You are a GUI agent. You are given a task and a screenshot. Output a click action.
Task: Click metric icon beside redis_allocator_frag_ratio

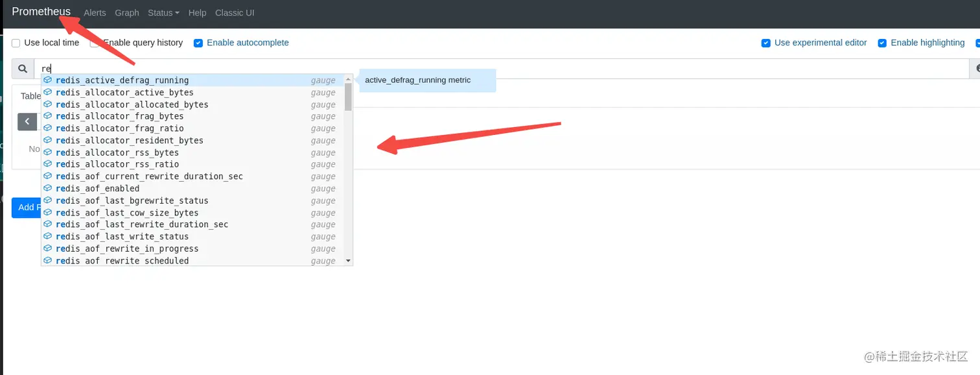tap(48, 128)
